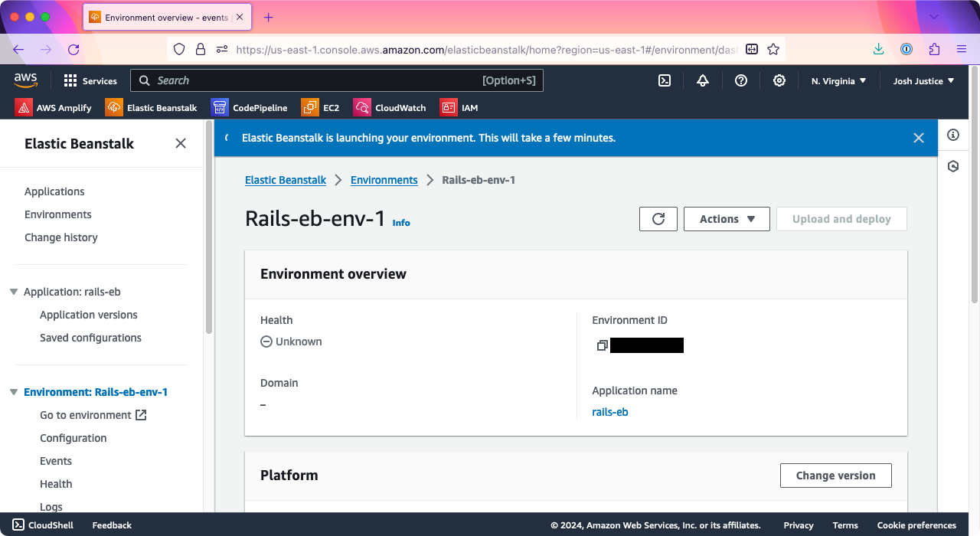Open Health in the side navigation
The image size is (980, 536).
(x=56, y=484)
